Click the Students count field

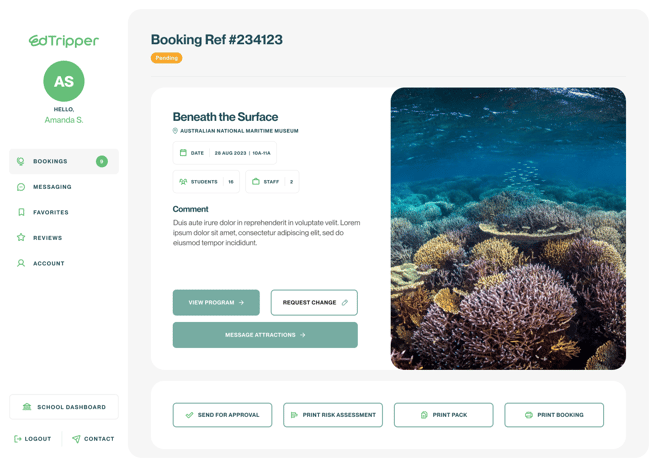click(206, 182)
